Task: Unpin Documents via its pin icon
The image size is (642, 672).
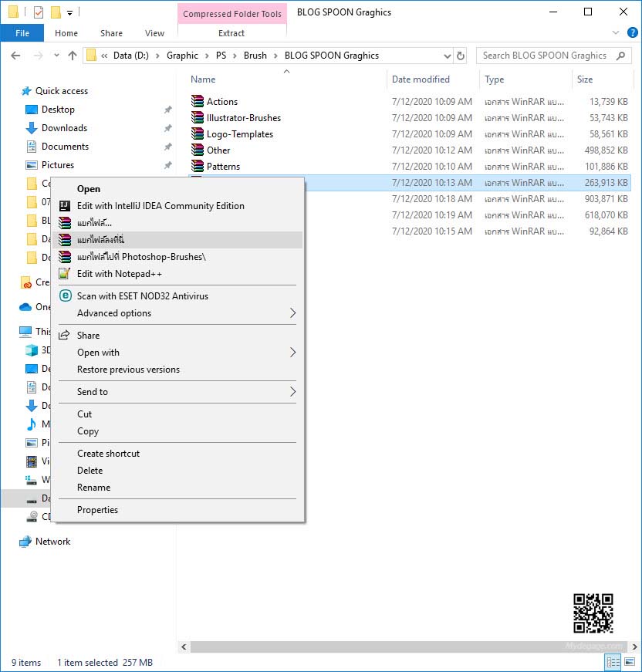Action: click(x=168, y=147)
